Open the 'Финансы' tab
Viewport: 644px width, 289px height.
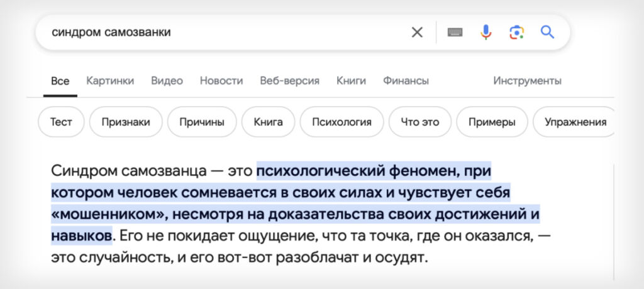406,81
